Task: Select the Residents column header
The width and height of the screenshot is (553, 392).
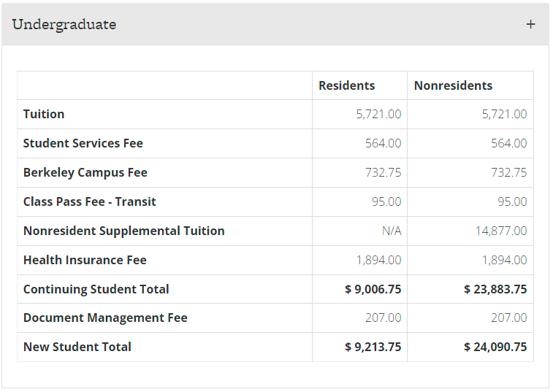Action: coord(346,85)
